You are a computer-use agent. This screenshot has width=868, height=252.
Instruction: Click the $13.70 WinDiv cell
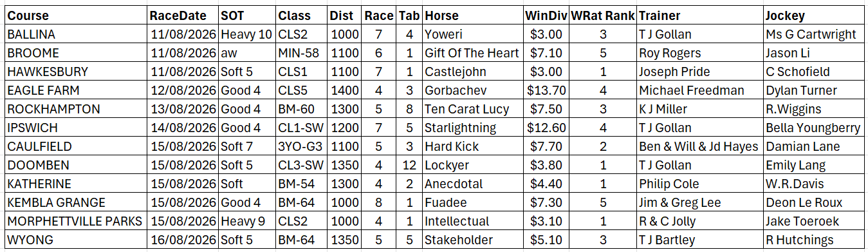coord(545,90)
